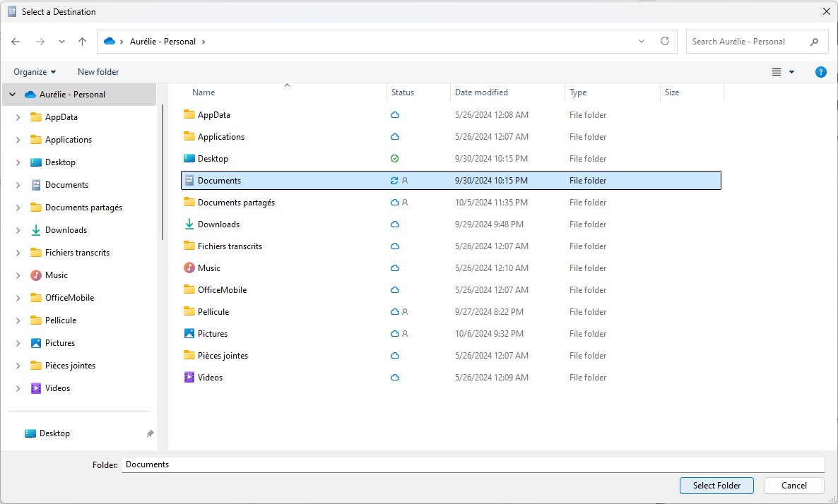Expand the AppData tree node

[18, 117]
